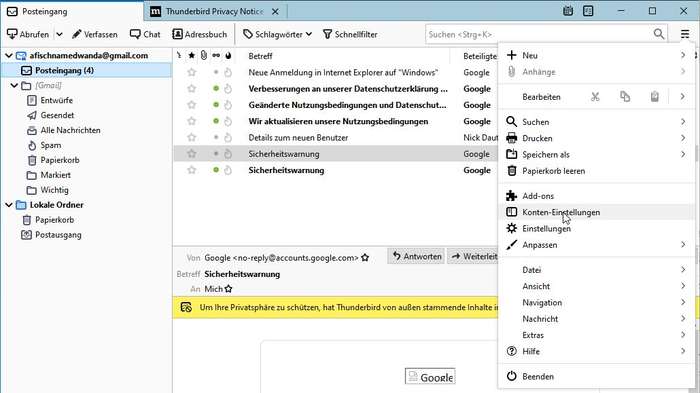
Task: Open the Abrufen dropdown arrow
Action: point(59,34)
